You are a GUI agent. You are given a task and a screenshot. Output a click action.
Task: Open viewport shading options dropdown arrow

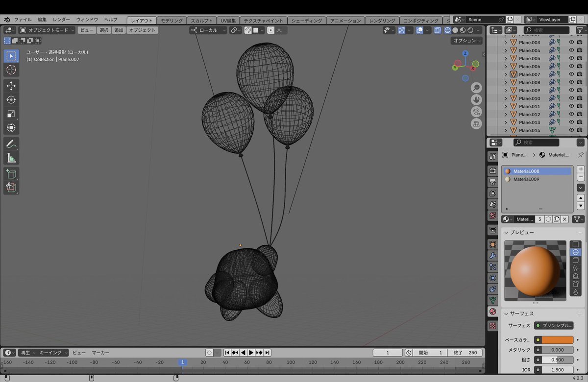(478, 30)
